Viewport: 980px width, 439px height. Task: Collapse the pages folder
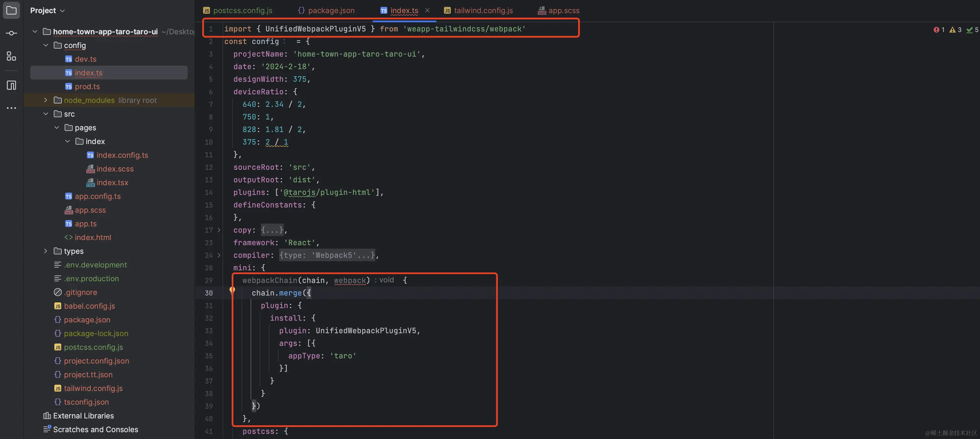pos(56,127)
